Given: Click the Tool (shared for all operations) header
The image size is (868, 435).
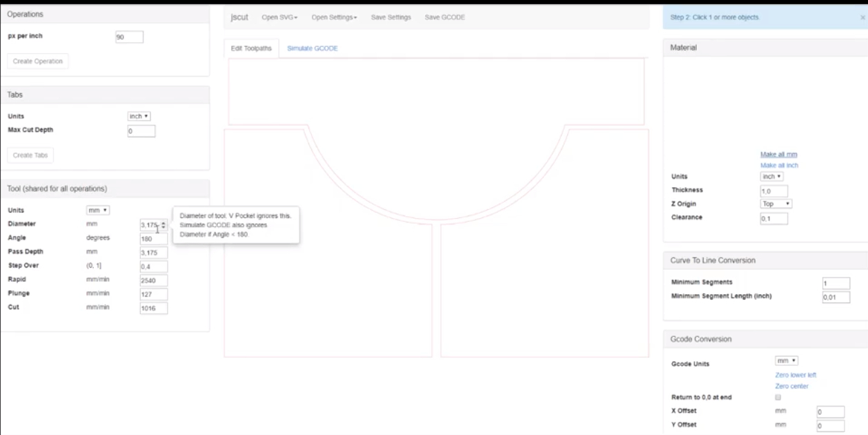Looking at the screenshot, I should (x=104, y=188).
